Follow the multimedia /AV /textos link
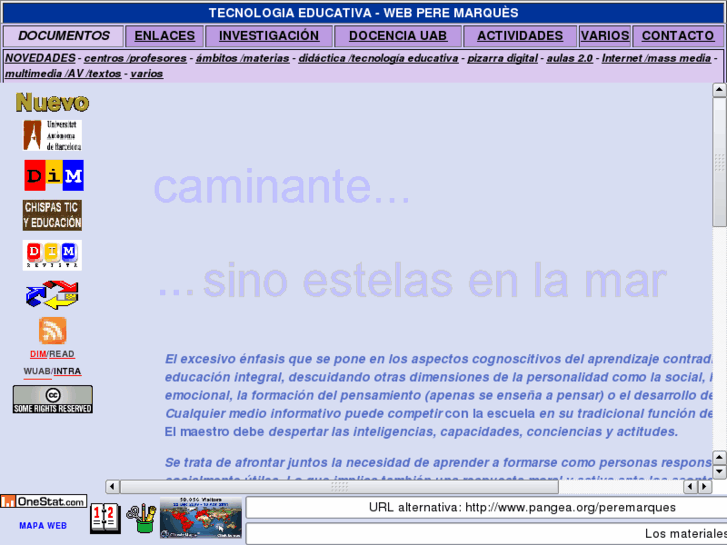 pos(63,74)
